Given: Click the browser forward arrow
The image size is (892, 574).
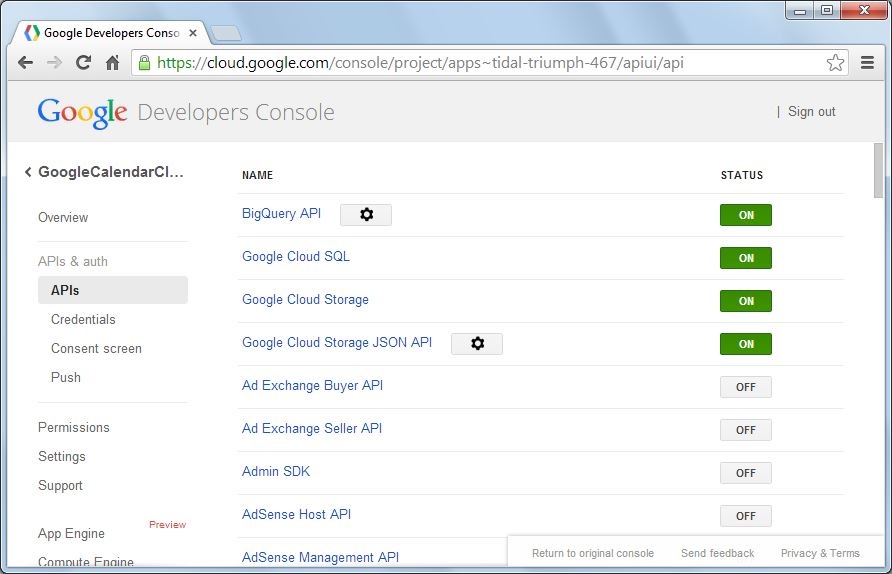Looking at the screenshot, I should click(x=55, y=63).
